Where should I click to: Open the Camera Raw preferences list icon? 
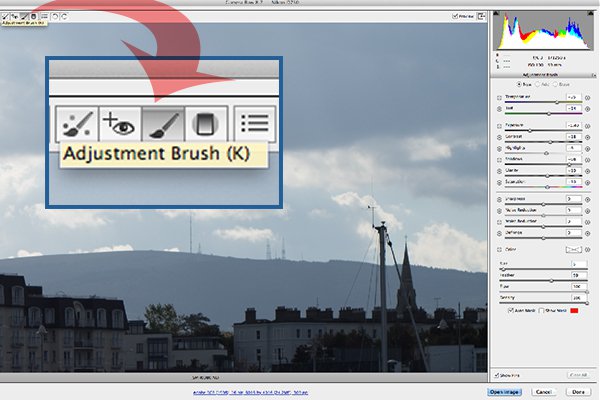coord(44,16)
